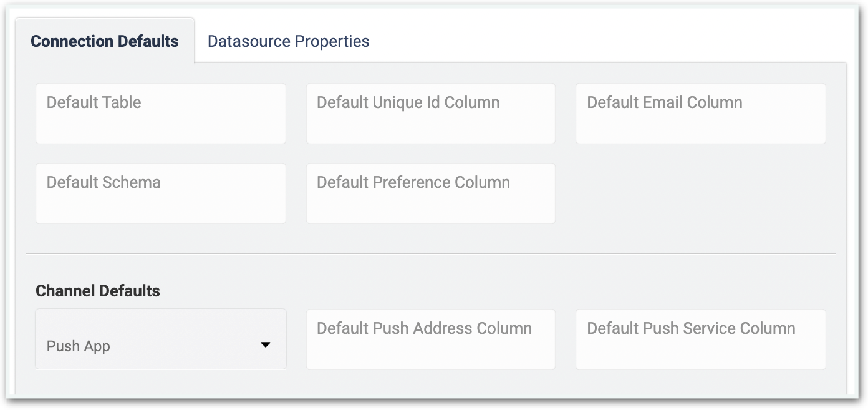Open the Push App dropdown

[161, 339]
